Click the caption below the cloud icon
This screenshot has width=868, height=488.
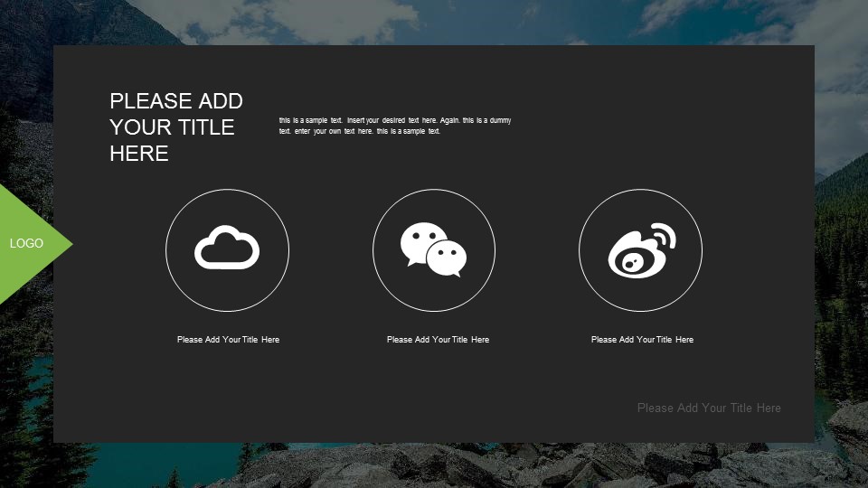pyautogui.click(x=228, y=340)
